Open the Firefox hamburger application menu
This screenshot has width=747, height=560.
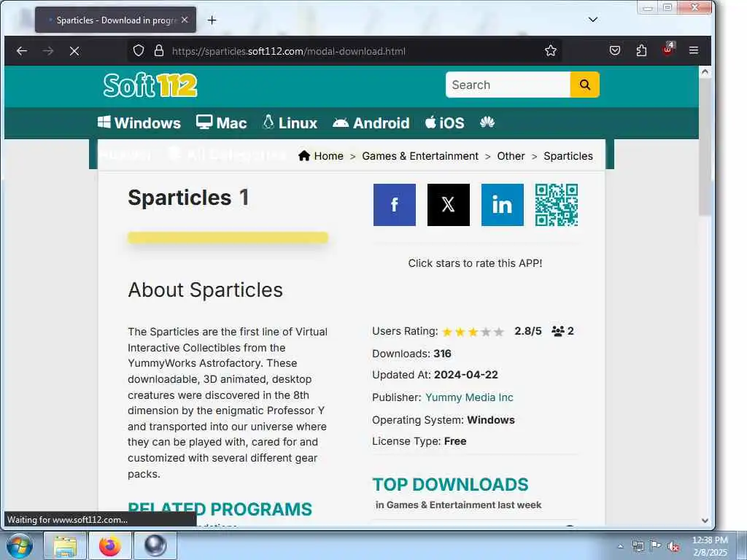694,50
